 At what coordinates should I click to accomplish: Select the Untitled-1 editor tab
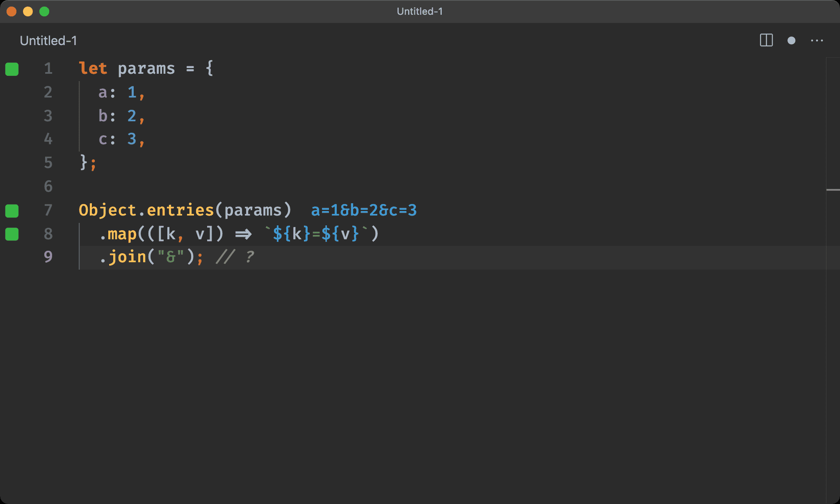tap(48, 41)
